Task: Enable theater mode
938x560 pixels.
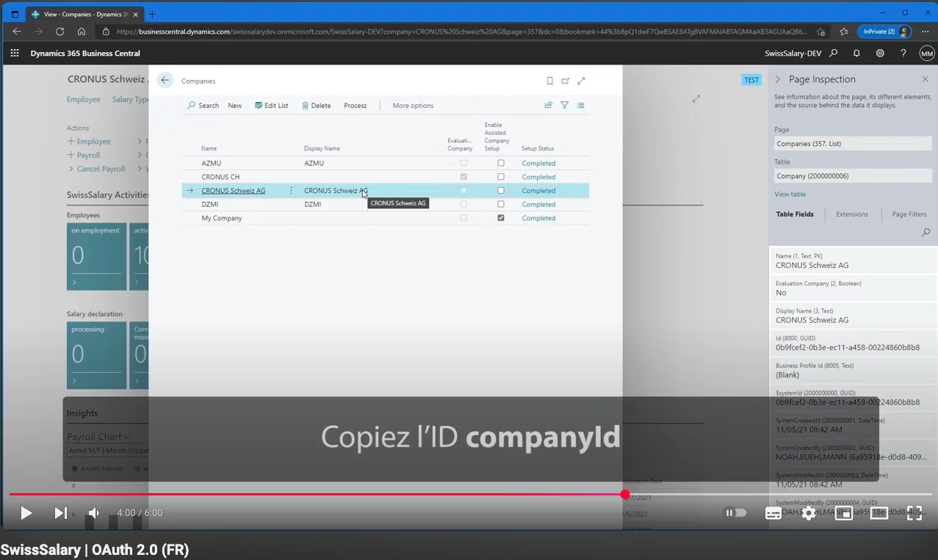Action: [879, 513]
